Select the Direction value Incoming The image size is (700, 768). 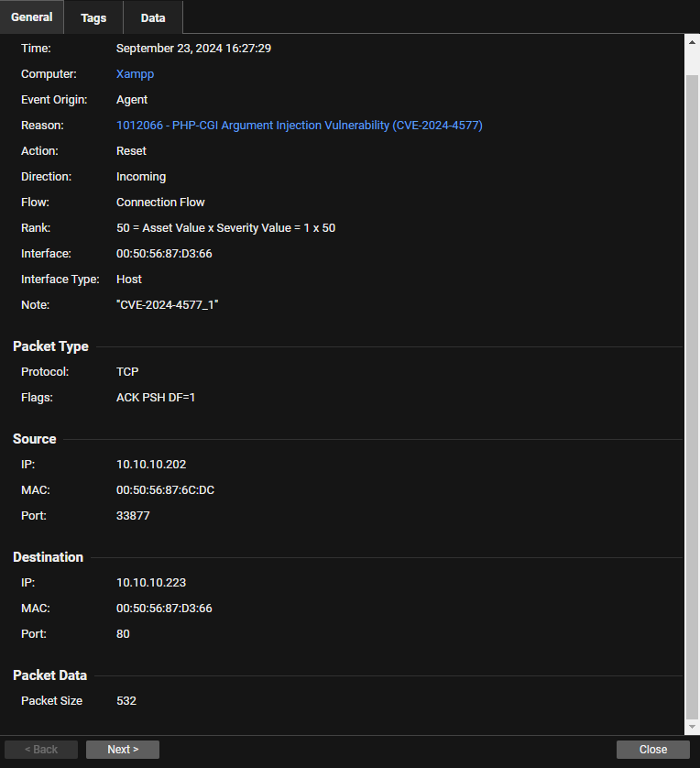coord(141,177)
